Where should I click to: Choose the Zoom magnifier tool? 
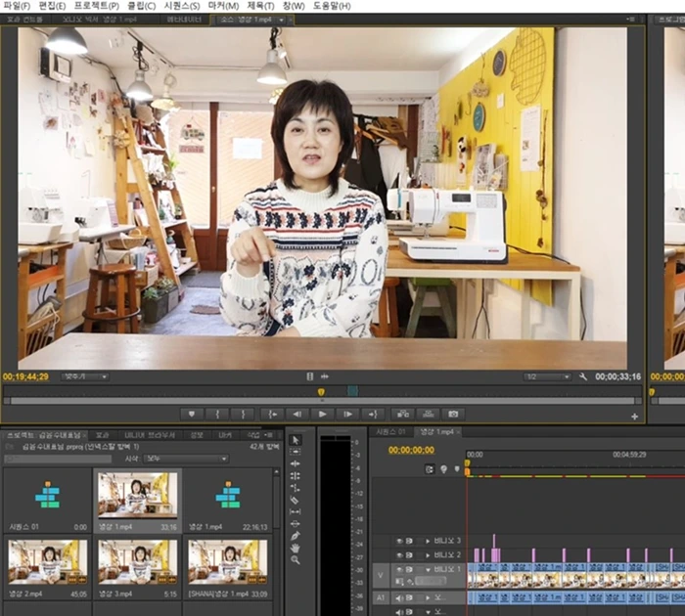click(x=296, y=560)
